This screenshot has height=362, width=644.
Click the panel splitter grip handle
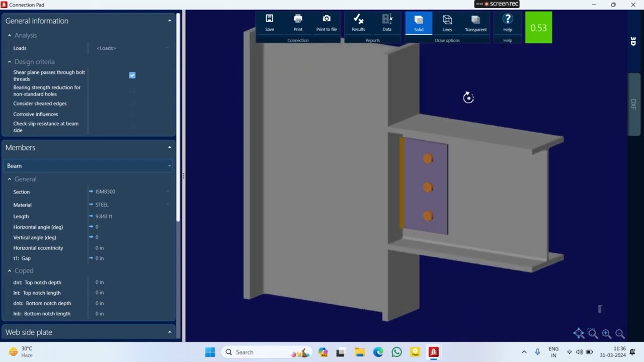pyautogui.click(x=183, y=176)
